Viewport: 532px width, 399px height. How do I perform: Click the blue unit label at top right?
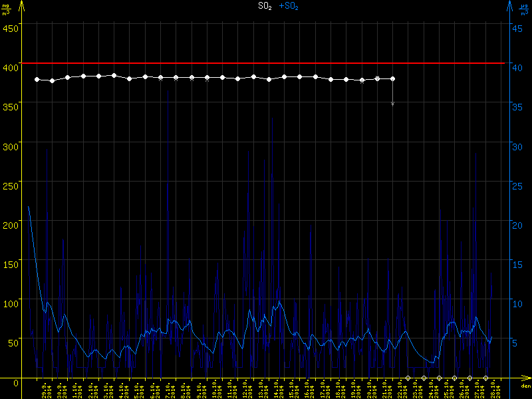[x=525, y=9]
